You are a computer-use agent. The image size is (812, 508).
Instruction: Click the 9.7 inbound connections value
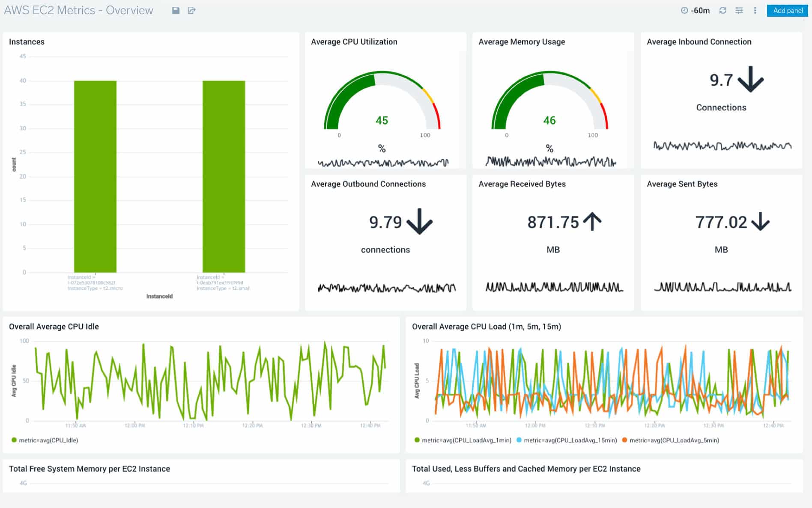tap(721, 80)
